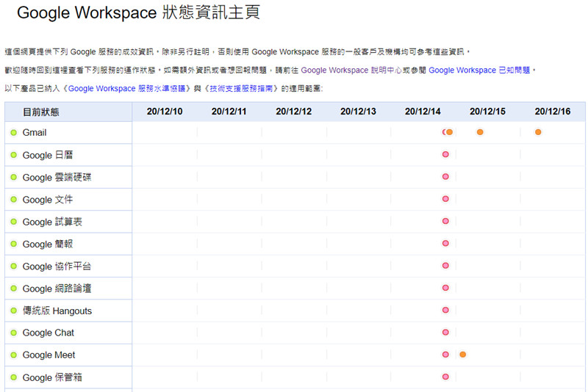Open Google 網路論壇 pink outage dot
588x392 pixels.
pyautogui.click(x=445, y=288)
